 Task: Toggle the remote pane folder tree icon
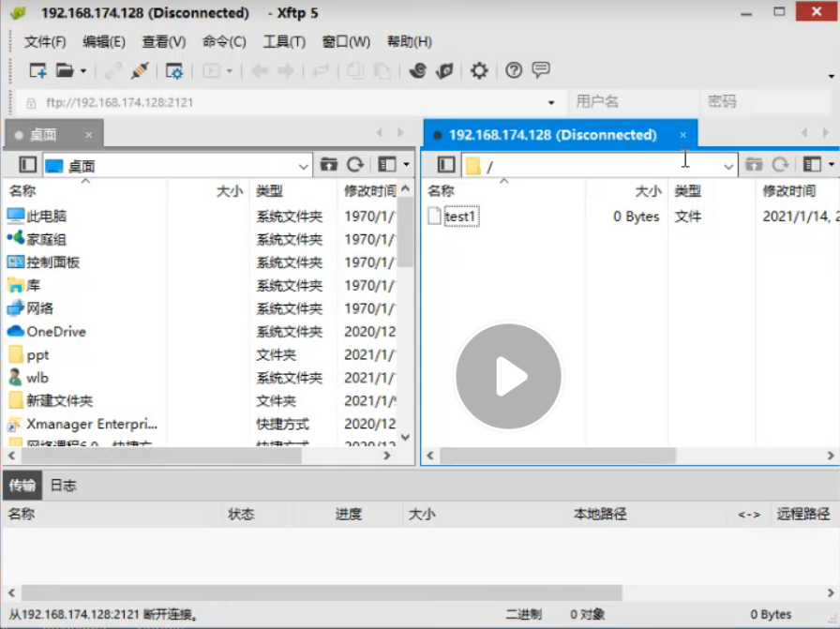point(445,164)
